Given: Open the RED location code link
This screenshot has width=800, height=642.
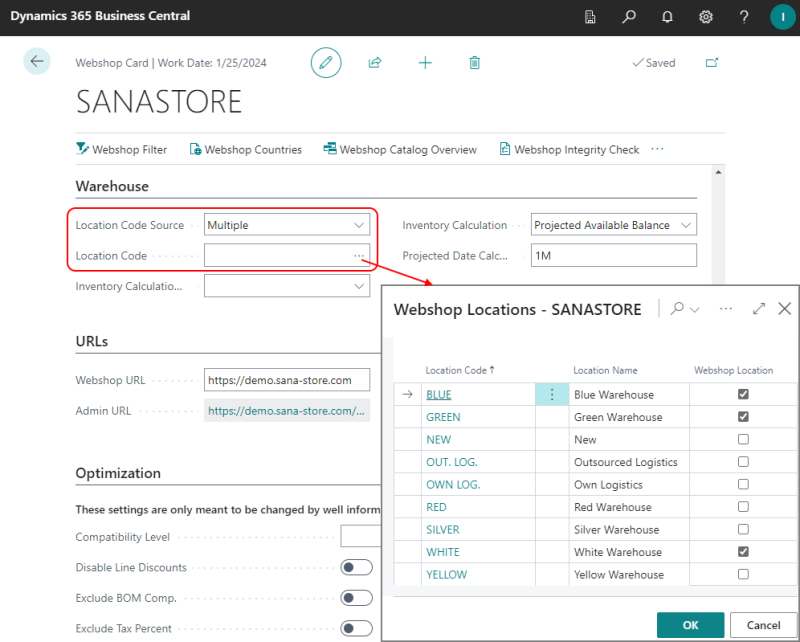Looking at the screenshot, I should (x=436, y=507).
